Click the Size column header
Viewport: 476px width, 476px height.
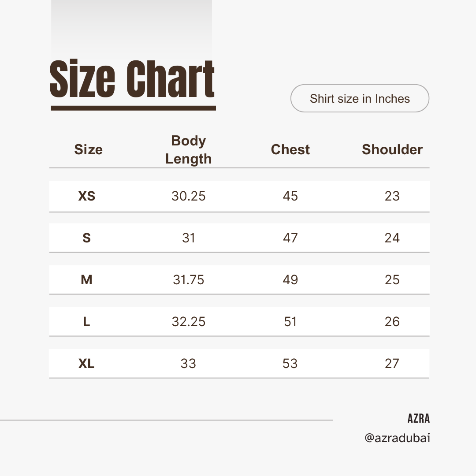click(88, 150)
